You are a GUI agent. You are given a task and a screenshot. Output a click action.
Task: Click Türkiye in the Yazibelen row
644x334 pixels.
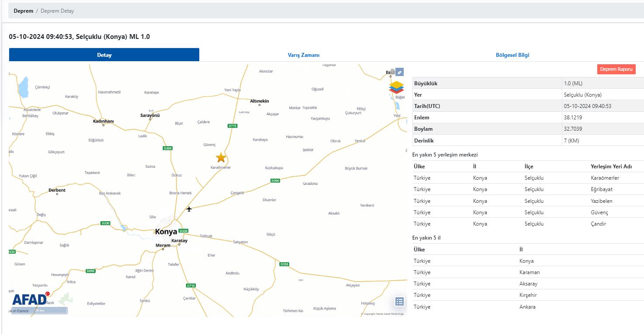click(422, 201)
